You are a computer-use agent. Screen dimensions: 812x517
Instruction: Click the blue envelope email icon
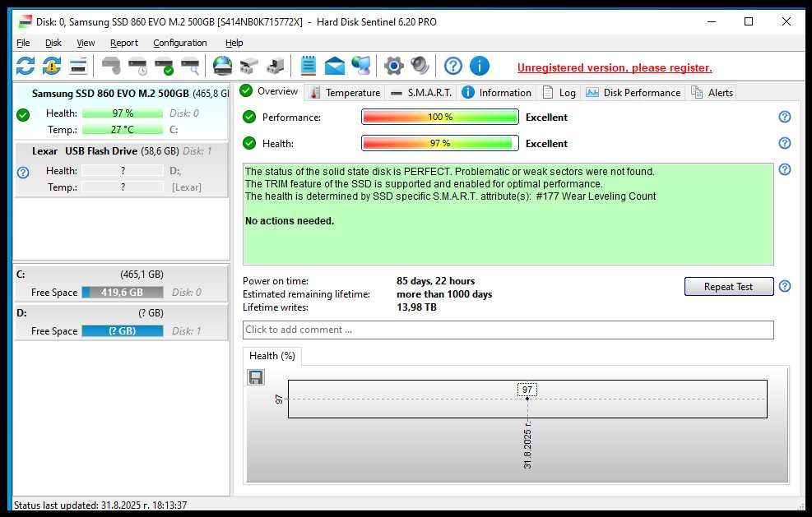[x=335, y=67]
